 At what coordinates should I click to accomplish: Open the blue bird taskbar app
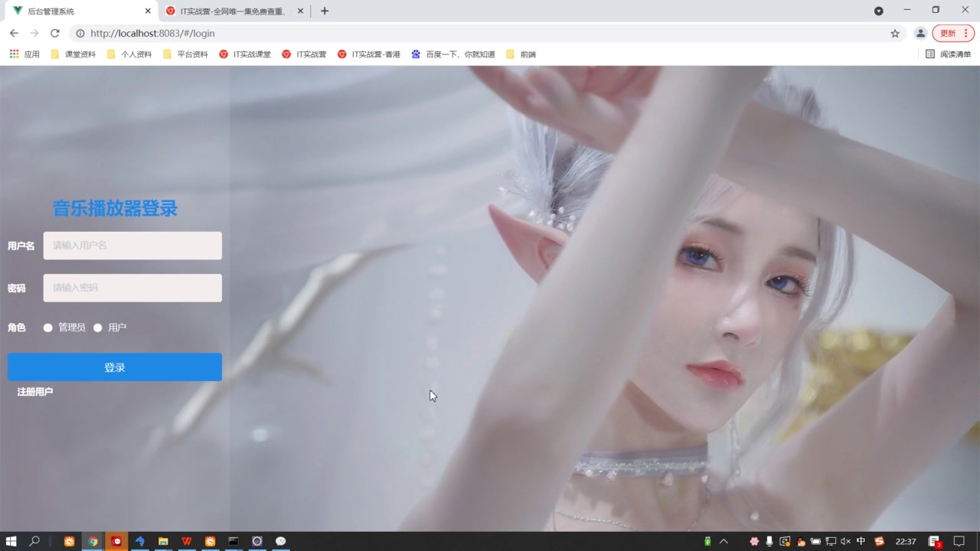(139, 541)
